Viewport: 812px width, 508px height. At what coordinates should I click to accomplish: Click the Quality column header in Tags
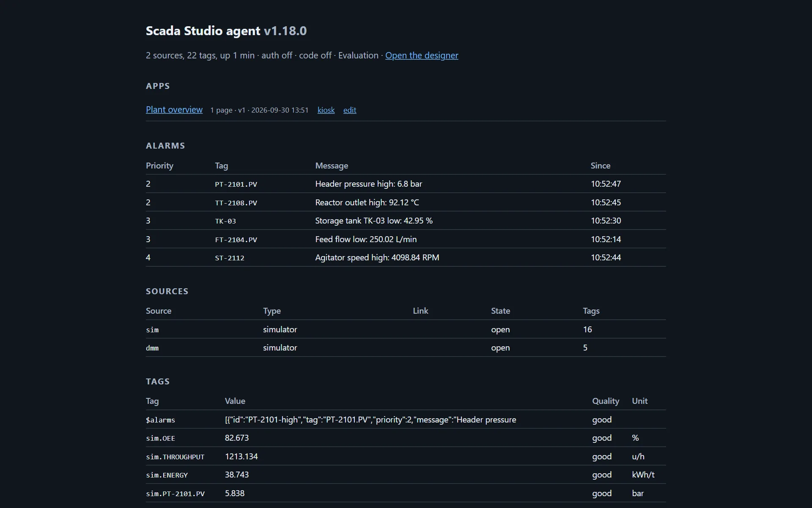(x=606, y=401)
